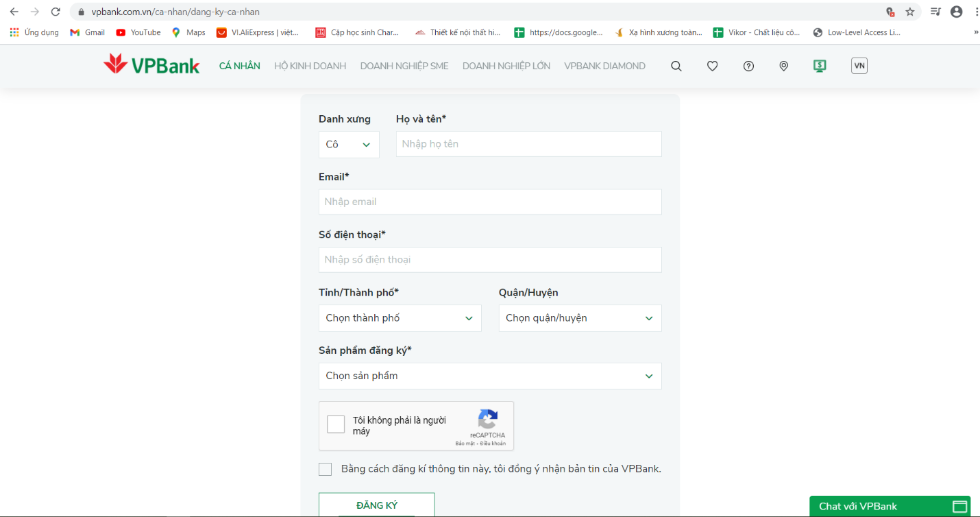Screen dimensions: 980x517
Task: Open online banking monitor icon
Action: pyautogui.click(x=820, y=66)
